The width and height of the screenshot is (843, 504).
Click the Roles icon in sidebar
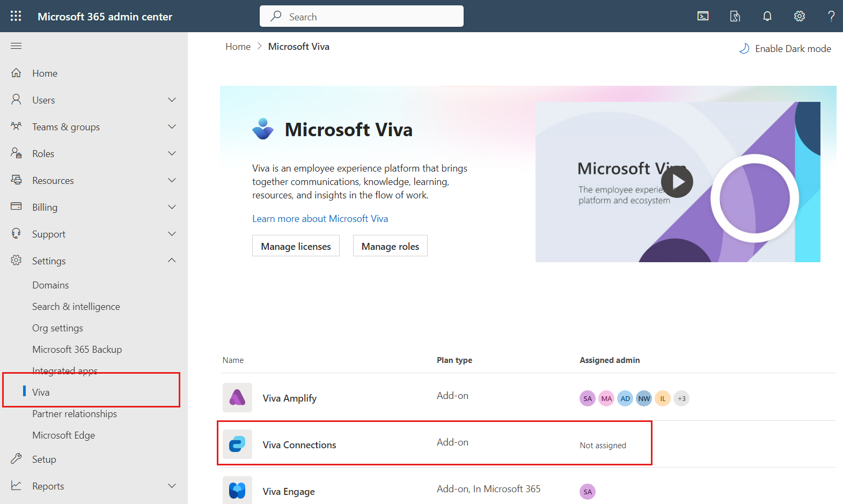16,153
